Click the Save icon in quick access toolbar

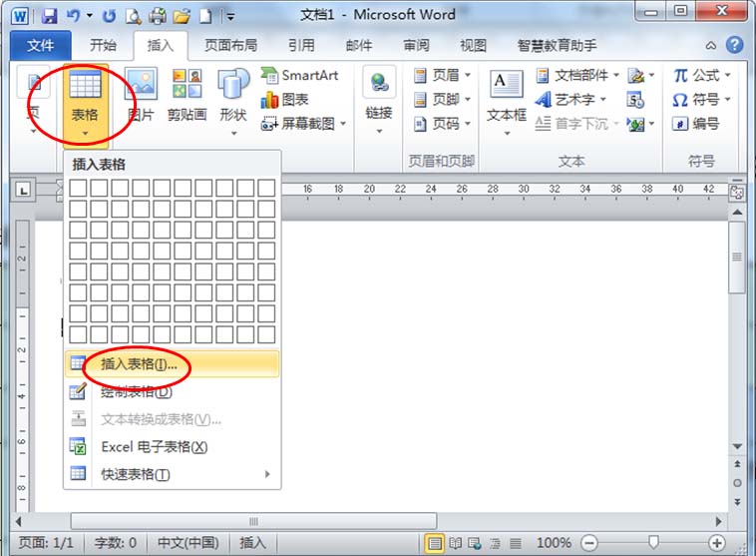[x=49, y=16]
